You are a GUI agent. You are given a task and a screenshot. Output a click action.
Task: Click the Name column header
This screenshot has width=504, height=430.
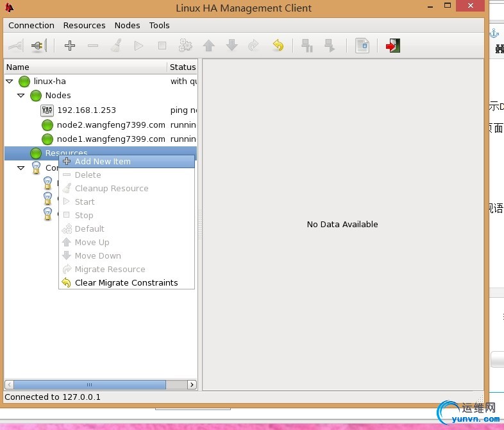click(85, 67)
